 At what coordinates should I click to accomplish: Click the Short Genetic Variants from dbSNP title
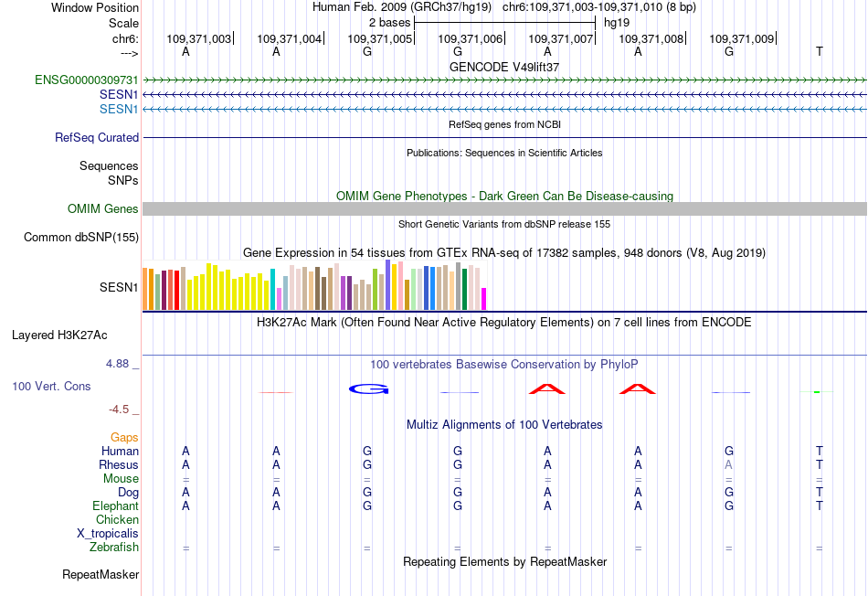pos(504,224)
